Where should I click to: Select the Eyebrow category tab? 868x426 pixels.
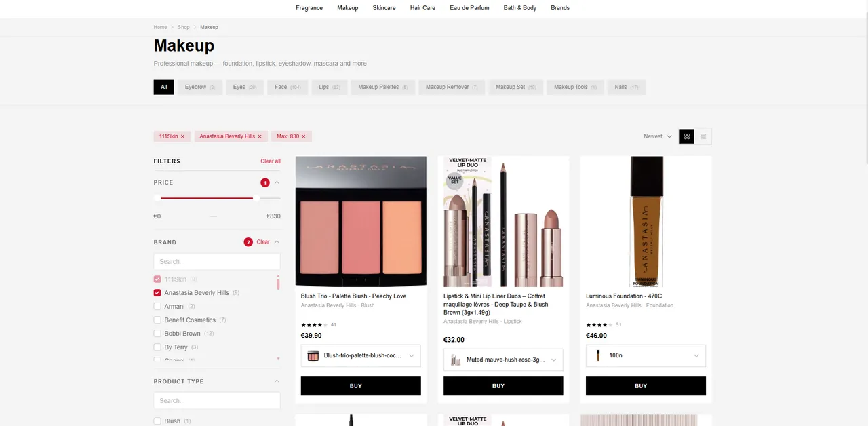click(x=200, y=87)
